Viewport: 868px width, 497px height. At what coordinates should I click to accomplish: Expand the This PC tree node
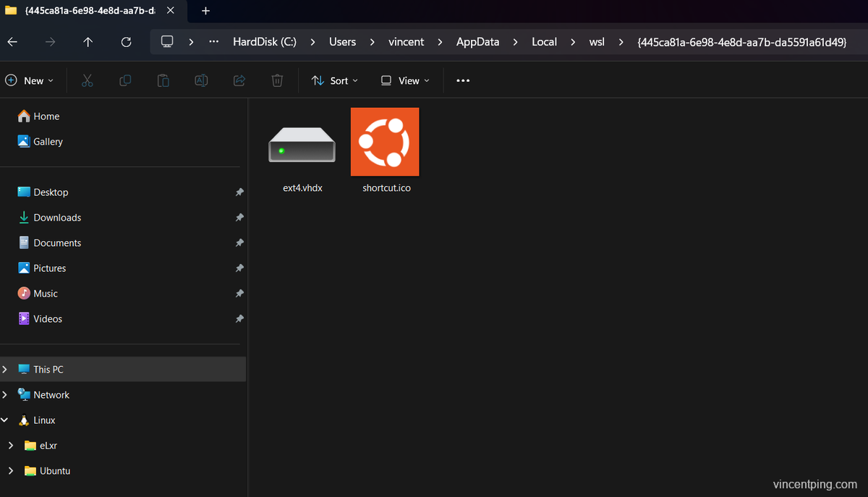(5, 370)
